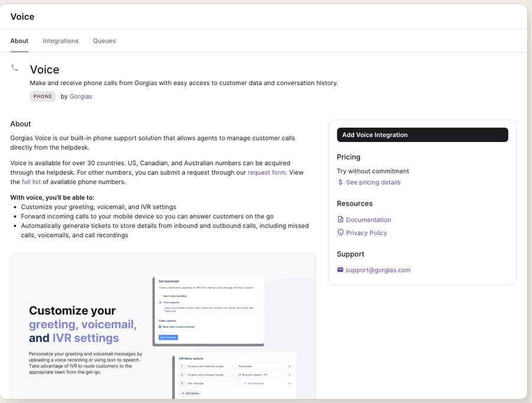Click the Add Voice Integration button
The width and height of the screenshot is (532, 403).
coord(423,135)
